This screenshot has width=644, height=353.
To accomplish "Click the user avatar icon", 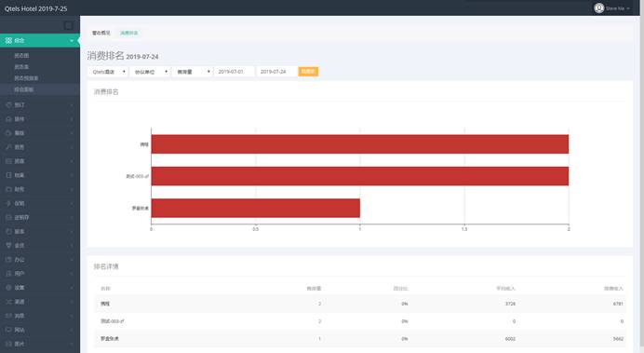I will (x=598, y=7).
